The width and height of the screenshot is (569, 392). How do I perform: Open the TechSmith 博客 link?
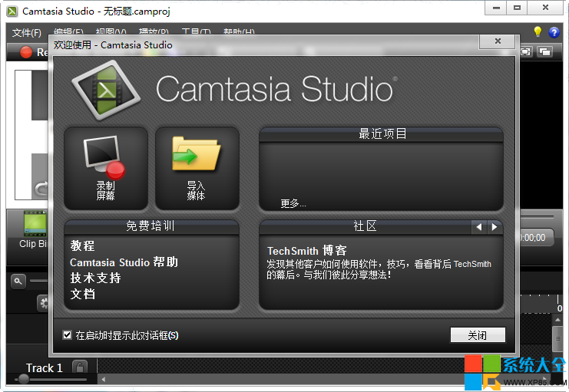coord(307,250)
